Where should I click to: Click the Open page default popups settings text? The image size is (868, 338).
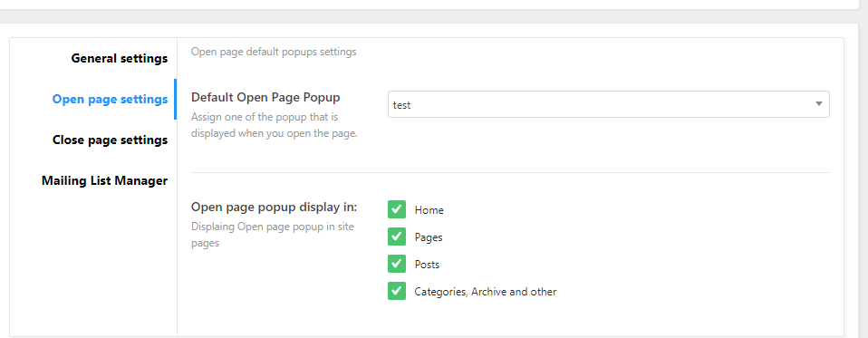pyautogui.click(x=274, y=52)
